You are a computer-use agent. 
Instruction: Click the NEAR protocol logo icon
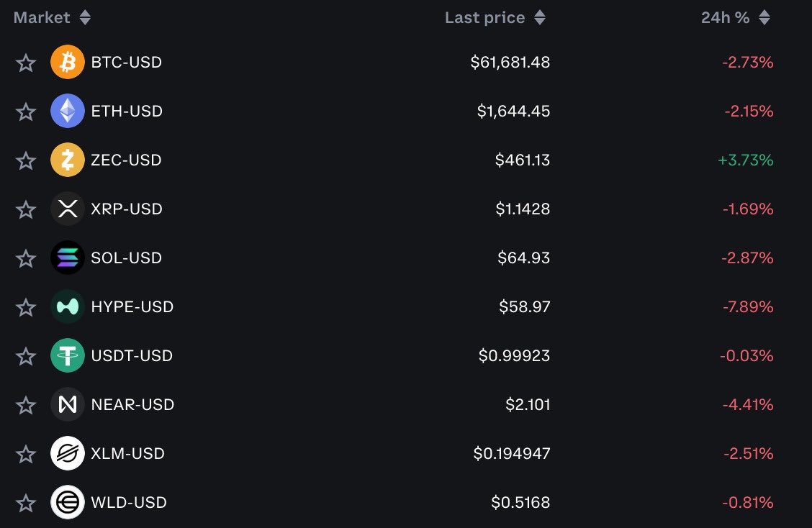tap(68, 404)
